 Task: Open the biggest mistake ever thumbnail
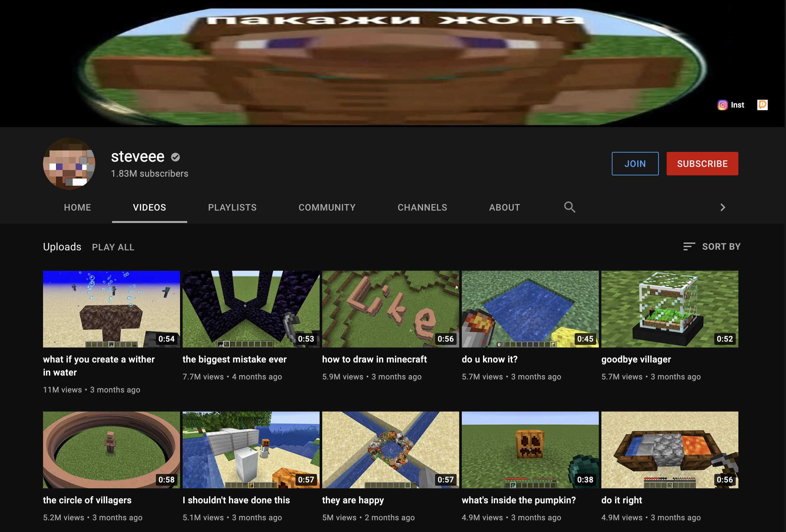point(251,309)
